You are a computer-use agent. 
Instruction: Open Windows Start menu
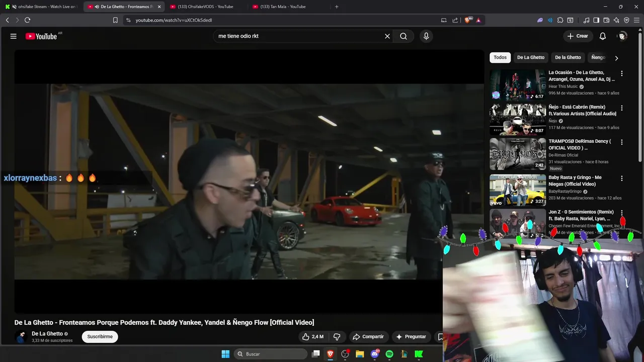pos(225,354)
